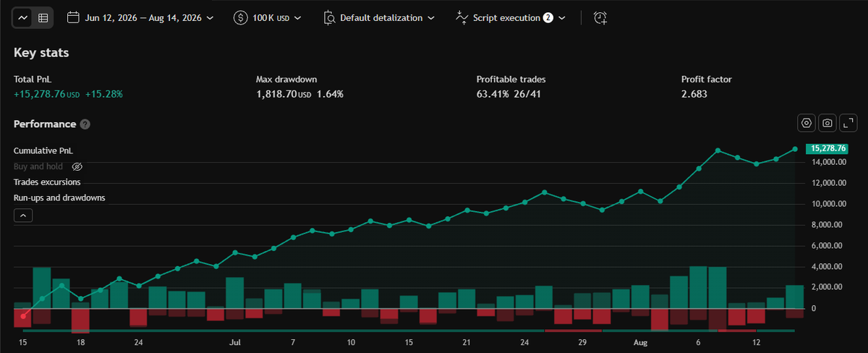Click the 10,000.00 axis value
The image size is (868, 353).
(x=828, y=204)
